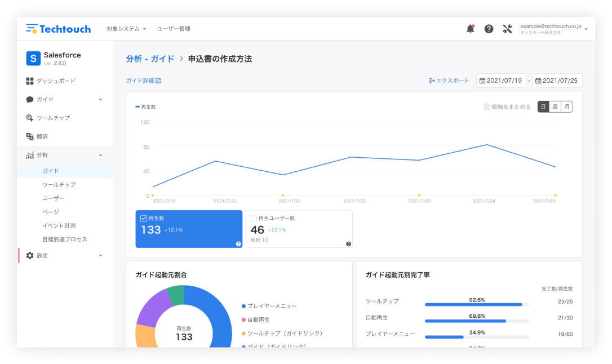Click the ツールチップ completion rate progress bar
This screenshot has width=612, height=364.
tap(476, 305)
